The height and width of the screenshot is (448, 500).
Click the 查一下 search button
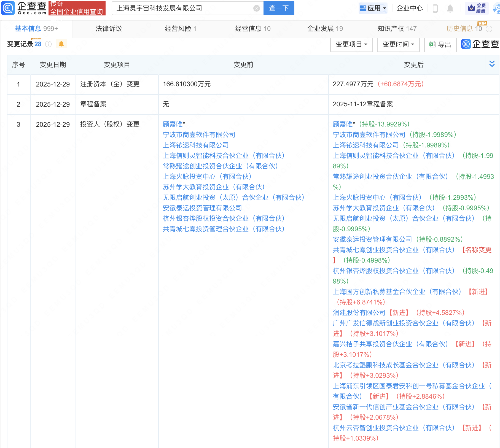pyautogui.click(x=279, y=8)
